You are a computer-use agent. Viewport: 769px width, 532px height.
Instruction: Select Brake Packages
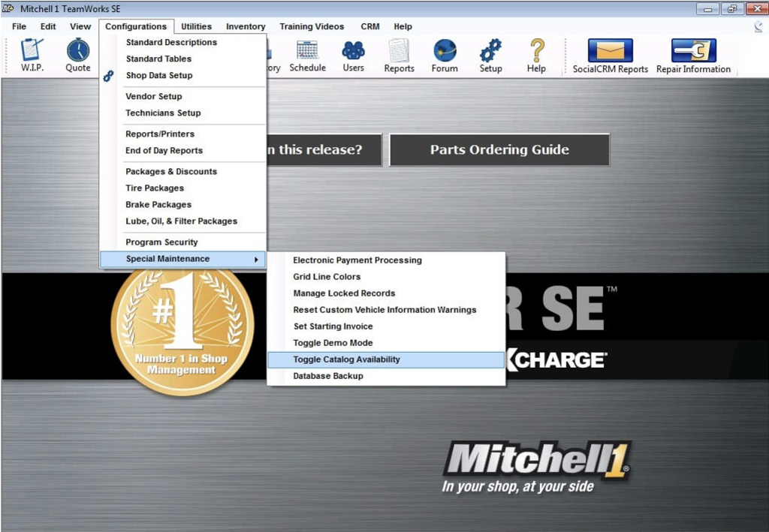pos(183,206)
